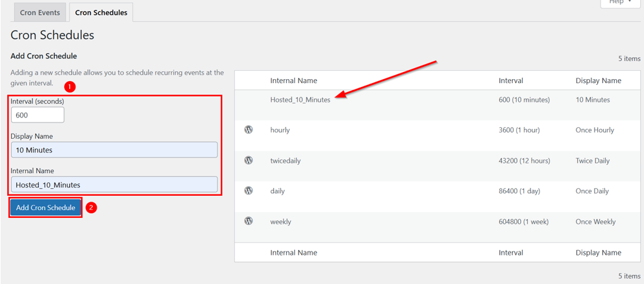644x284 pixels.
Task: Click the 5 items count above table
Action: click(x=629, y=59)
